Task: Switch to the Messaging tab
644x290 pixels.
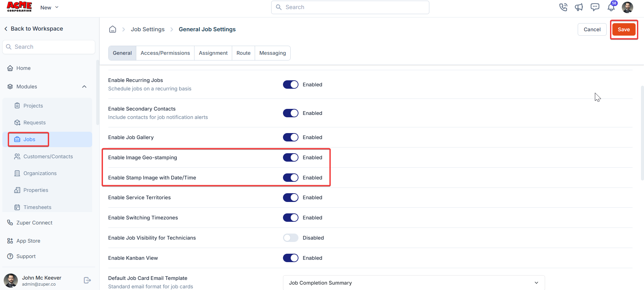Action: point(273,53)
